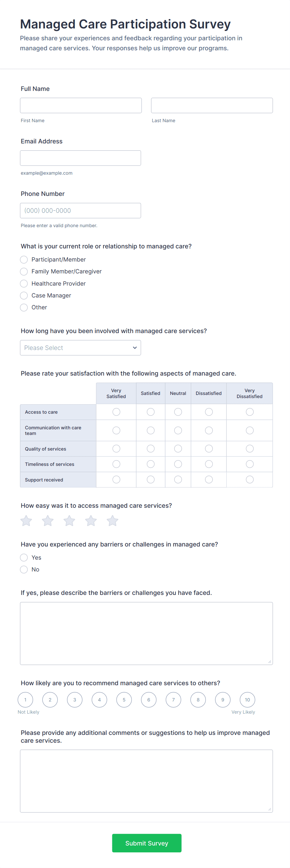Submit the survey
290x868 pixels.
[x=147, y=843]
